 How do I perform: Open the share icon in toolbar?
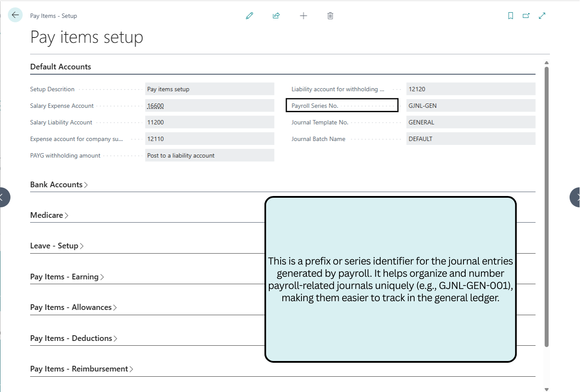tap(276, 16)
